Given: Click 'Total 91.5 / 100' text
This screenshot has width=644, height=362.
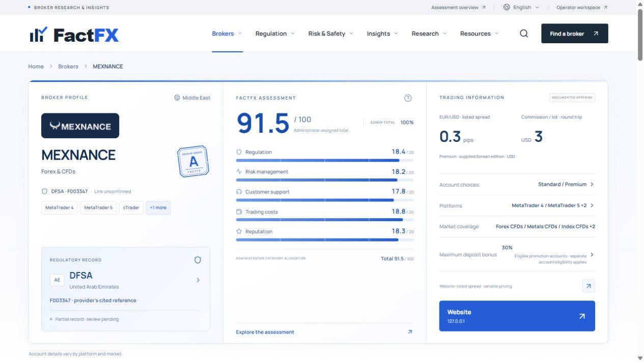Looking at the screenshot, I should 397,259.
